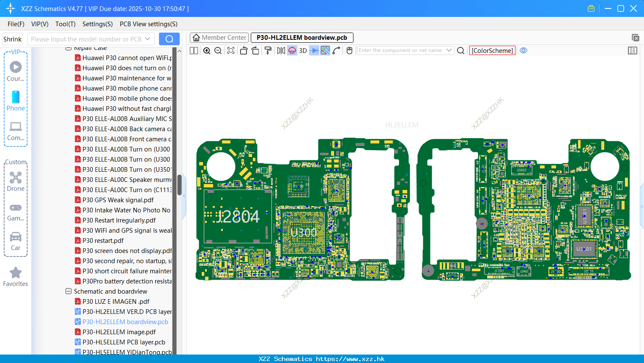Image resolution: width=644 pixels, height=363 pixels.
Task: Switch to the Member Center tab
Action: tap(219, 38)
